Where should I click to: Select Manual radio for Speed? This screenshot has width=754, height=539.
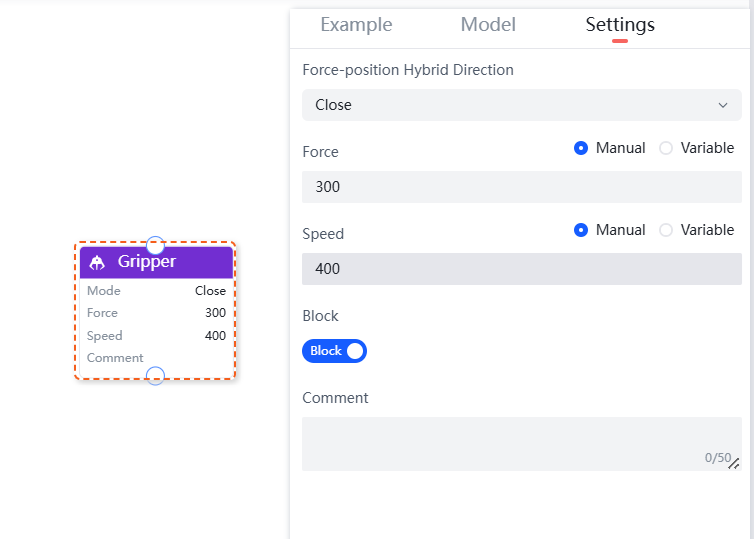581,230
